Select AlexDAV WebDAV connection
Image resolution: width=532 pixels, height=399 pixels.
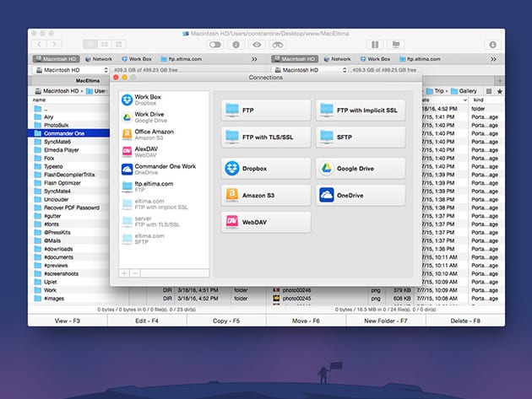pos(164,152)
